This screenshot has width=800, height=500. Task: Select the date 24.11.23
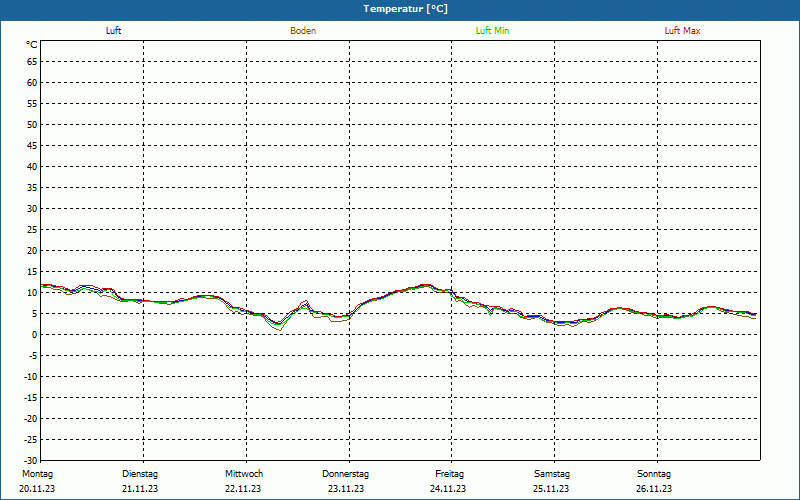pos(448,489)
